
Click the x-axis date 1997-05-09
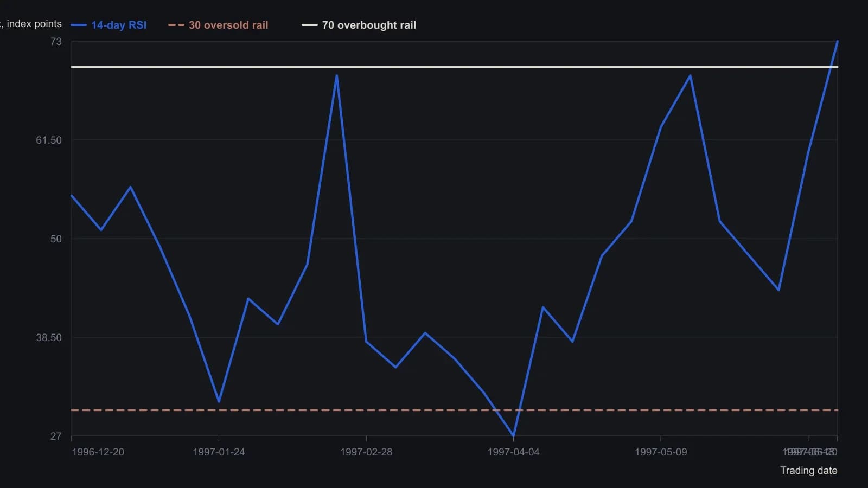point(661,452)
